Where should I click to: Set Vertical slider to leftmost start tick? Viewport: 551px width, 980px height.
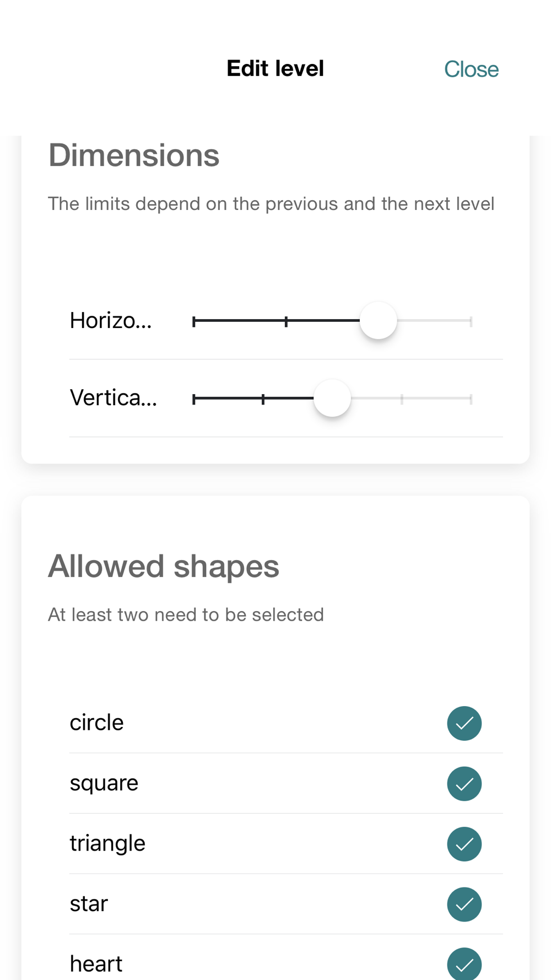coord(194,399)
